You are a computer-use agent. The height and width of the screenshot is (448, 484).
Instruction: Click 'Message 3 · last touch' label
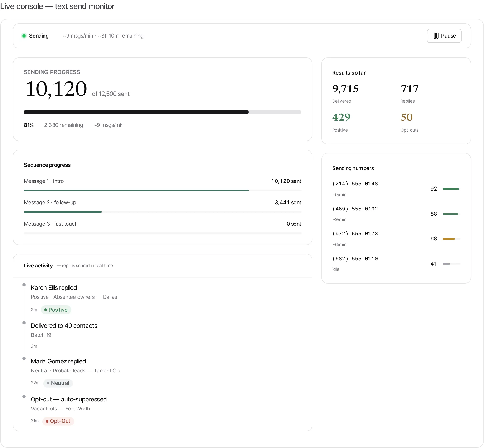point(51,224)
